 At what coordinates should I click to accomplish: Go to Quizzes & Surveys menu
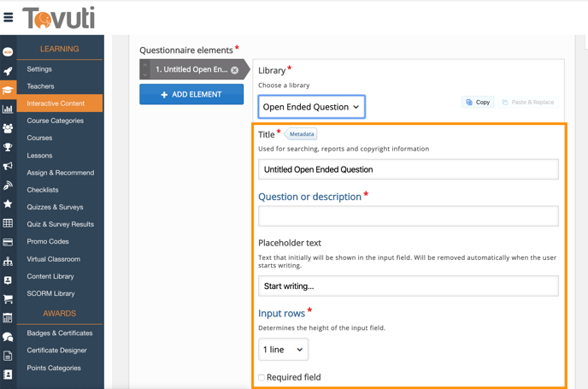click(x=55, y=207)
